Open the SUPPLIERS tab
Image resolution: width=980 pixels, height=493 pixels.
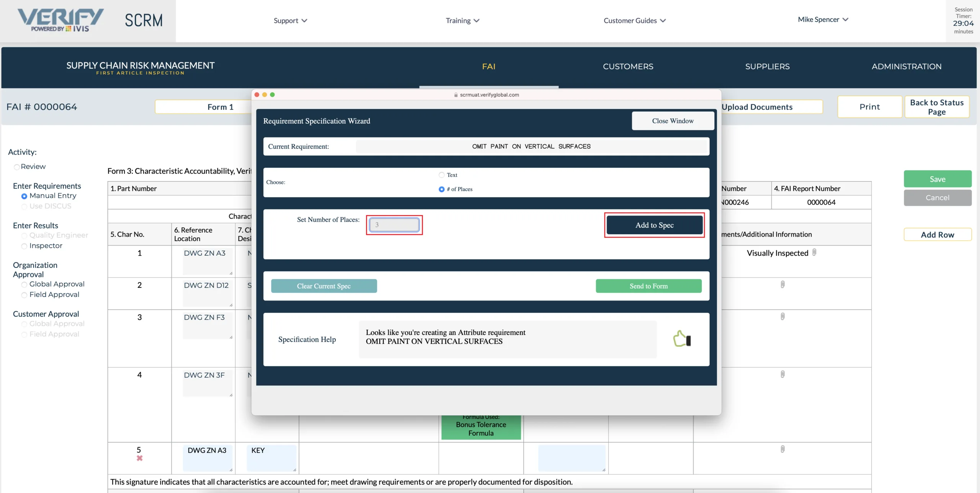pos(767,67)
